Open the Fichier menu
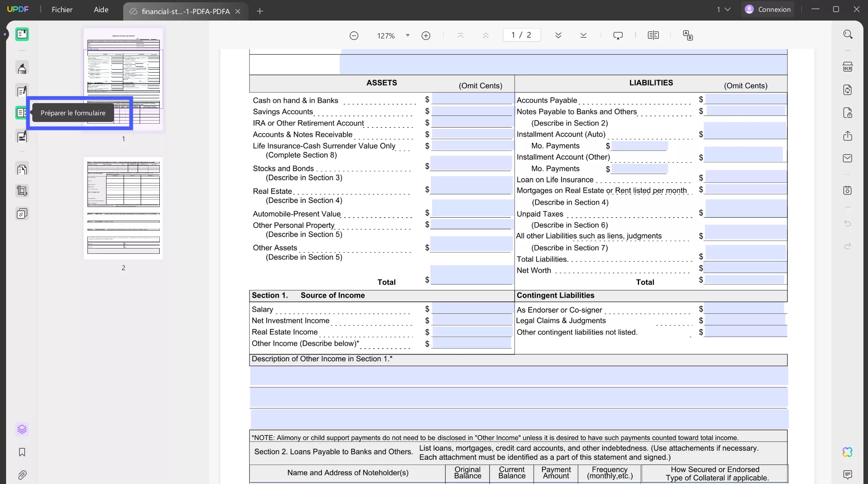 pyautogui.click(x=62, y=10)
